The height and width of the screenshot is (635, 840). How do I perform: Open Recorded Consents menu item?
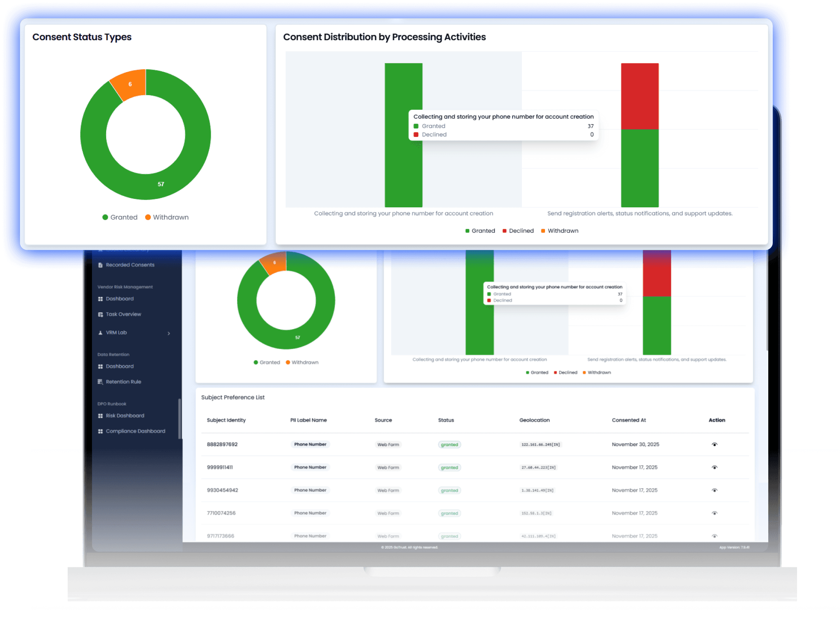[x=130, y=265]
